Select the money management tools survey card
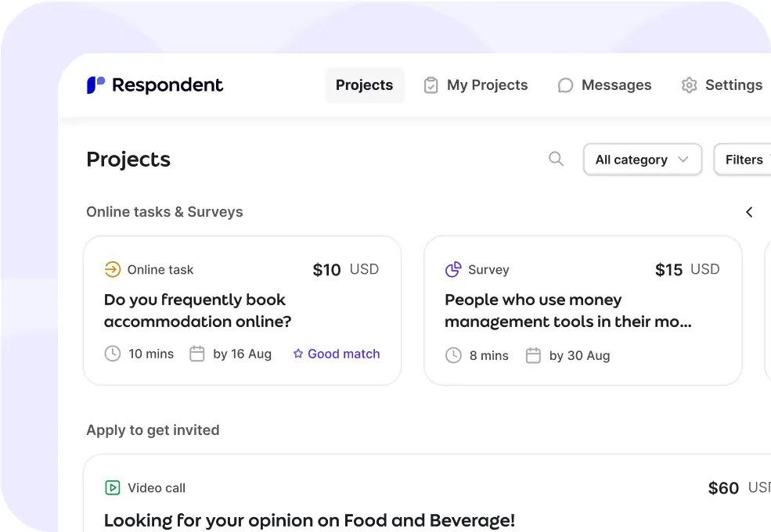The height and width of the screenshot is (532, 771). (582, 311)
